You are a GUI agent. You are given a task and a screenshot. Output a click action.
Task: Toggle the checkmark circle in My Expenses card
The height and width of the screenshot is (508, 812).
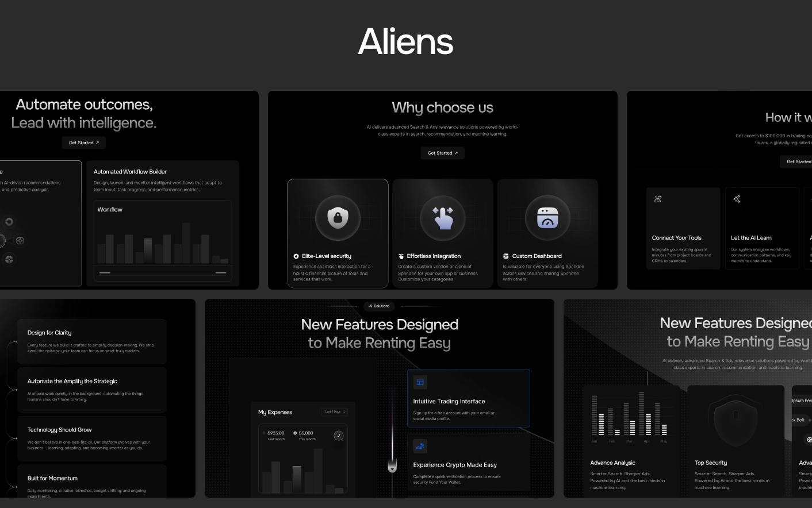click(x=339, y=436)
